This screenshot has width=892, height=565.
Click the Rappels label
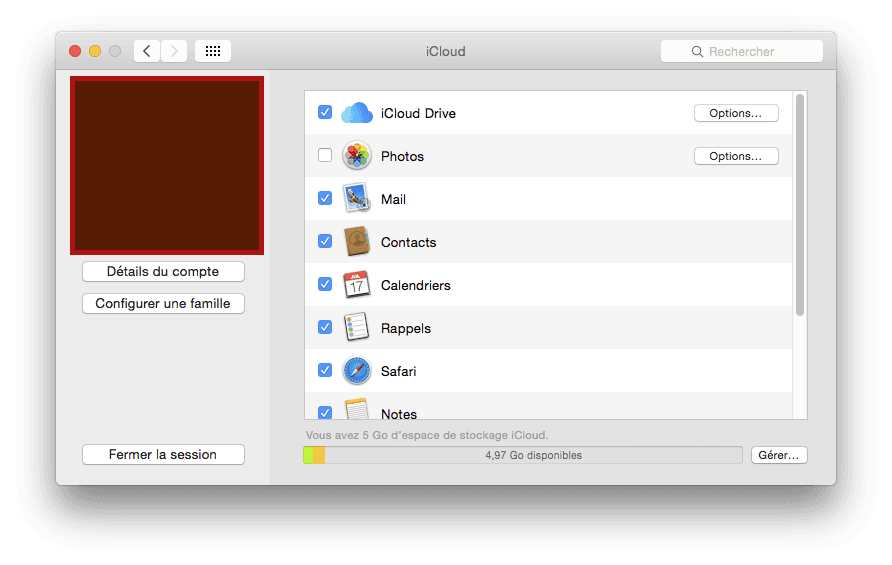(x=406, y=328)
